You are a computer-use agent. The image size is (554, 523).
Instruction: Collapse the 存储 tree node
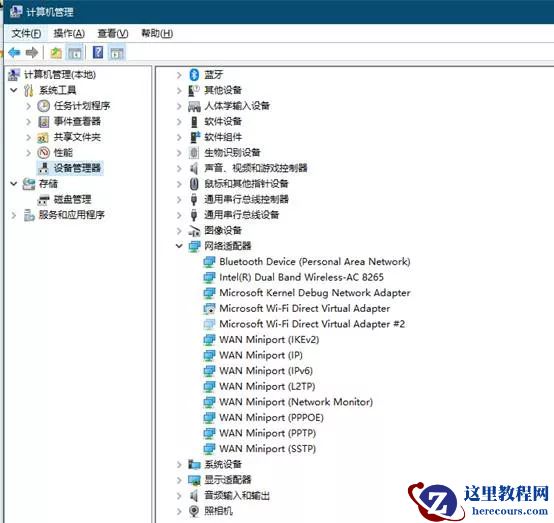click(x=14, y=184)
